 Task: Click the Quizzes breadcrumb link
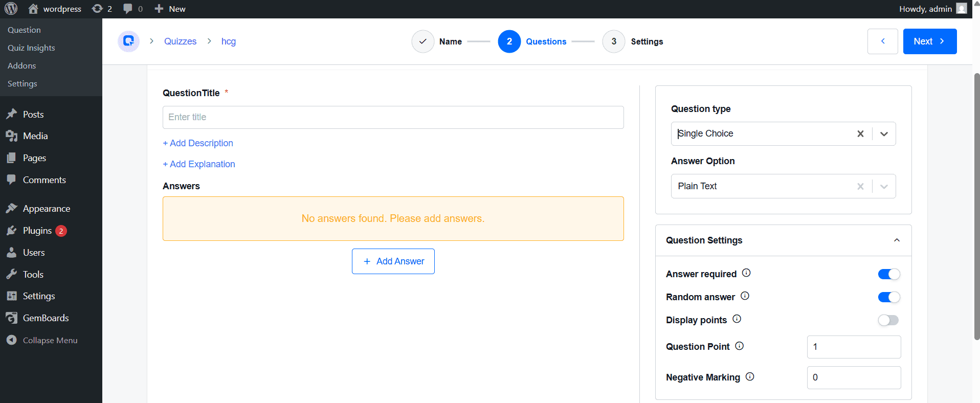click(180, 41)
